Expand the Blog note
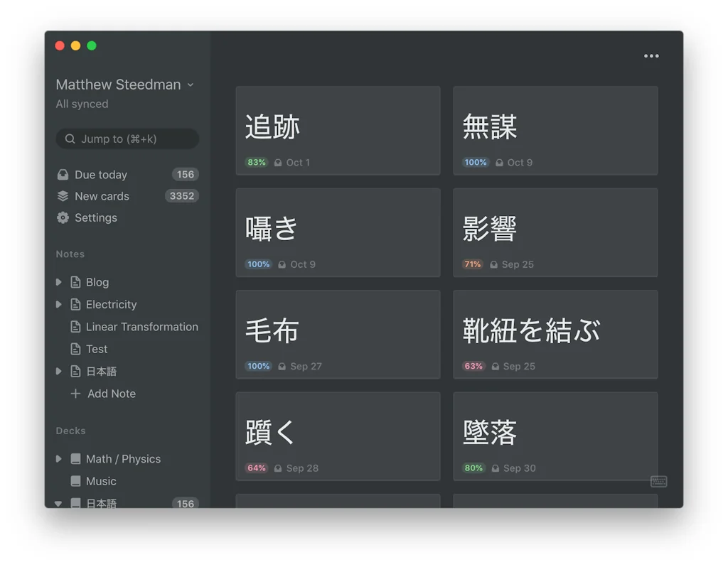Image resolution: width=728 pixels, height=567 pixels. [60, 282]
